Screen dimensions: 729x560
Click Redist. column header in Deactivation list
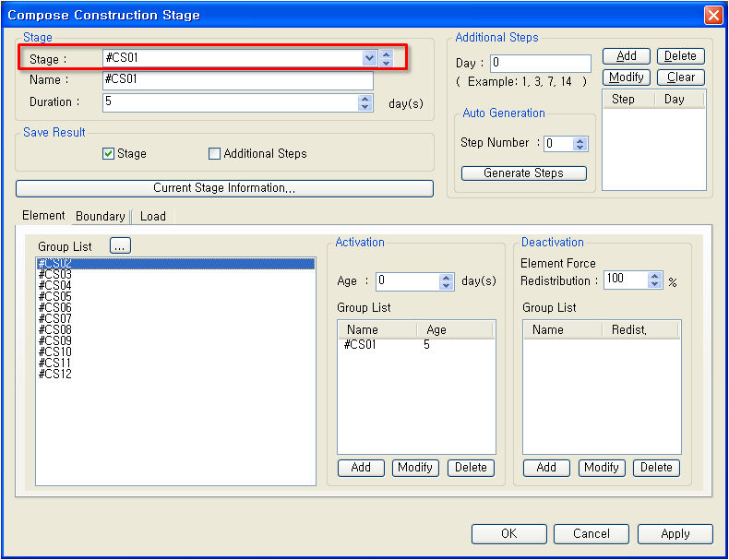tap(640, 330)
